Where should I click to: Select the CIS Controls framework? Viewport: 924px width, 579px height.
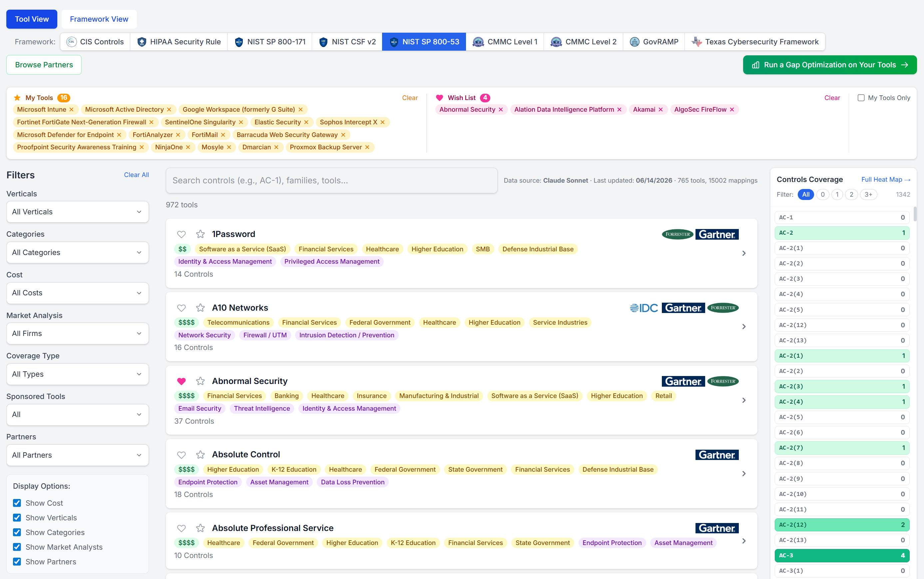point(95,42)
